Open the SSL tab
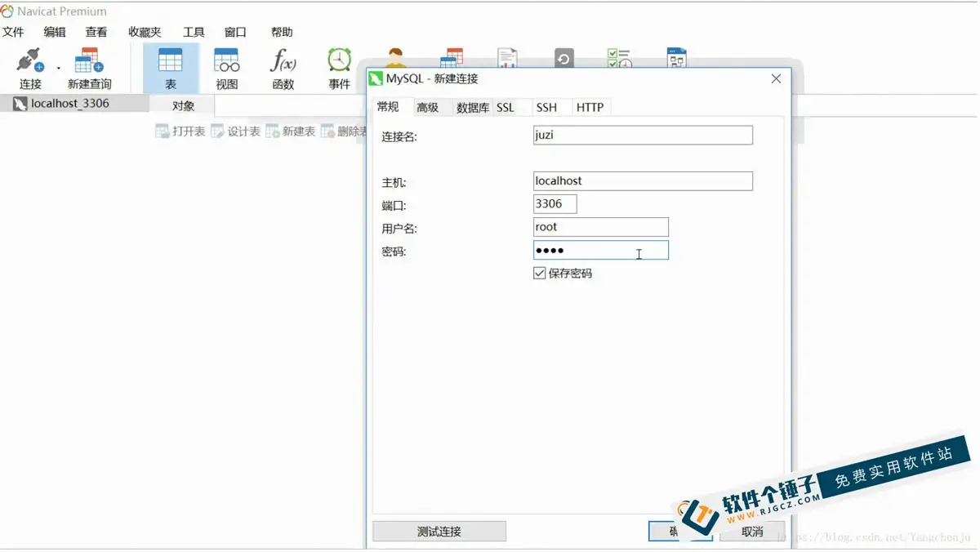The height and width of the screenshot is (552, 980). pos(506,108)
